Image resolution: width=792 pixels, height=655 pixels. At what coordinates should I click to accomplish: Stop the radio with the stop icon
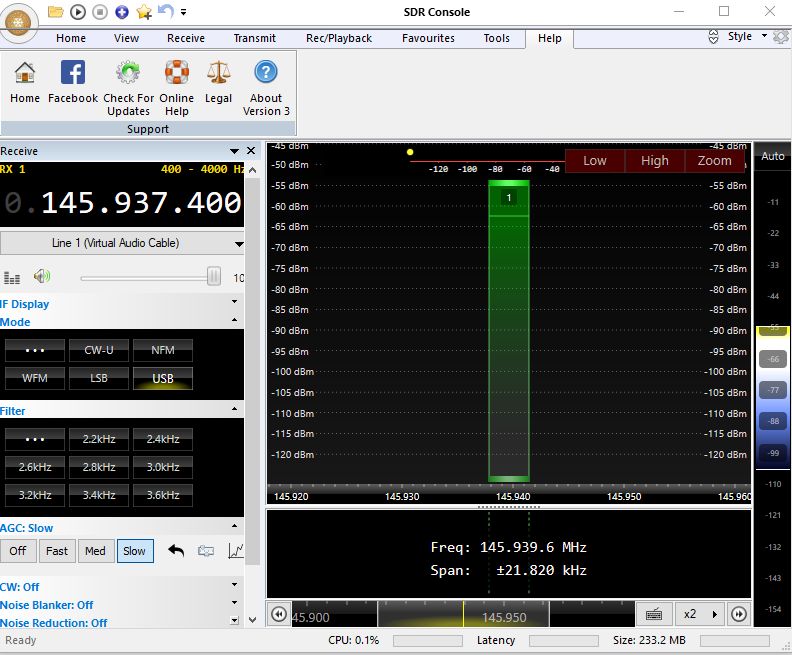[100, 12]
